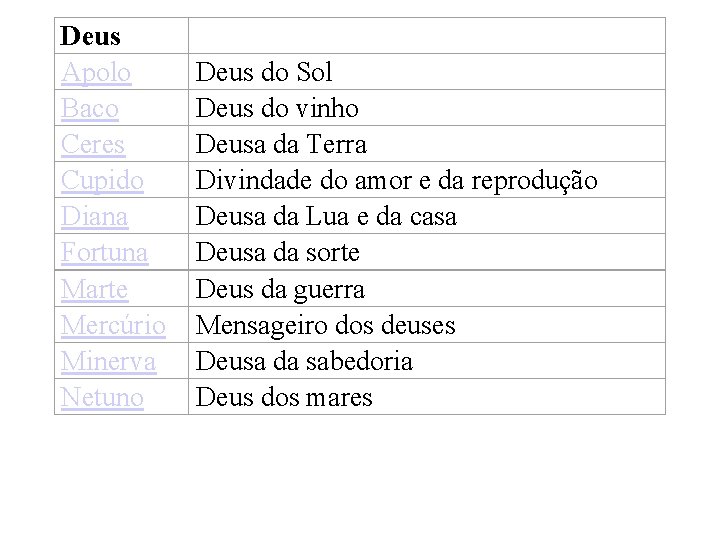Viewport: 720px width, 540px height.
Task: Open the Fortuna link
Action: pyautogui.click(x=104, y=252)
